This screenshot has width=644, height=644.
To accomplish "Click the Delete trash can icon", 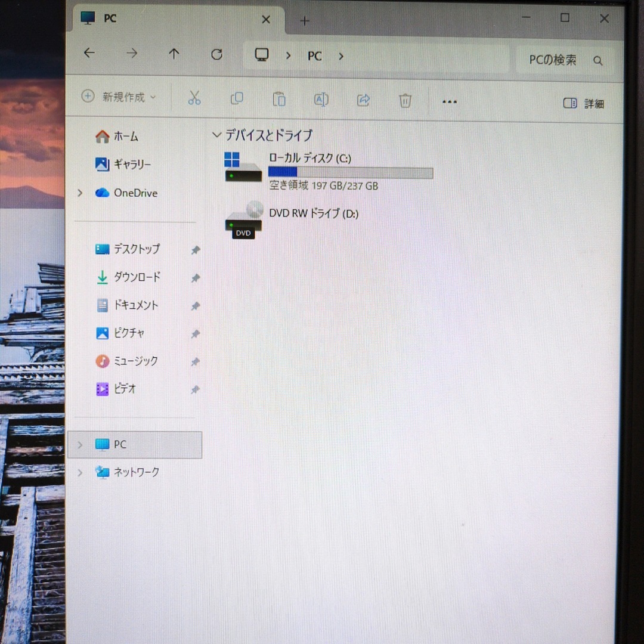I will tap(405, 101).
